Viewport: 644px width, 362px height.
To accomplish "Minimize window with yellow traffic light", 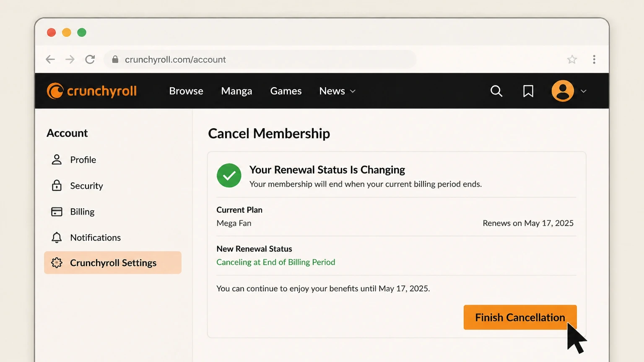I will [67, 32].
